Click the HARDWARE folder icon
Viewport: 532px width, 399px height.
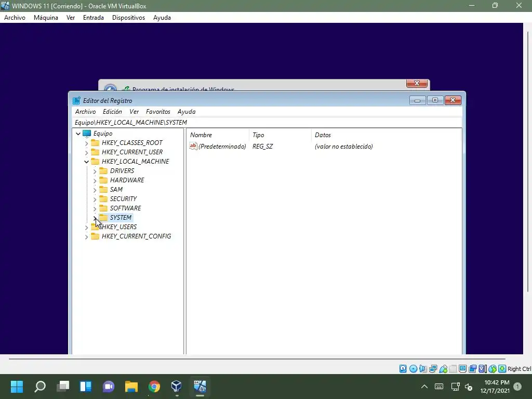103,180
